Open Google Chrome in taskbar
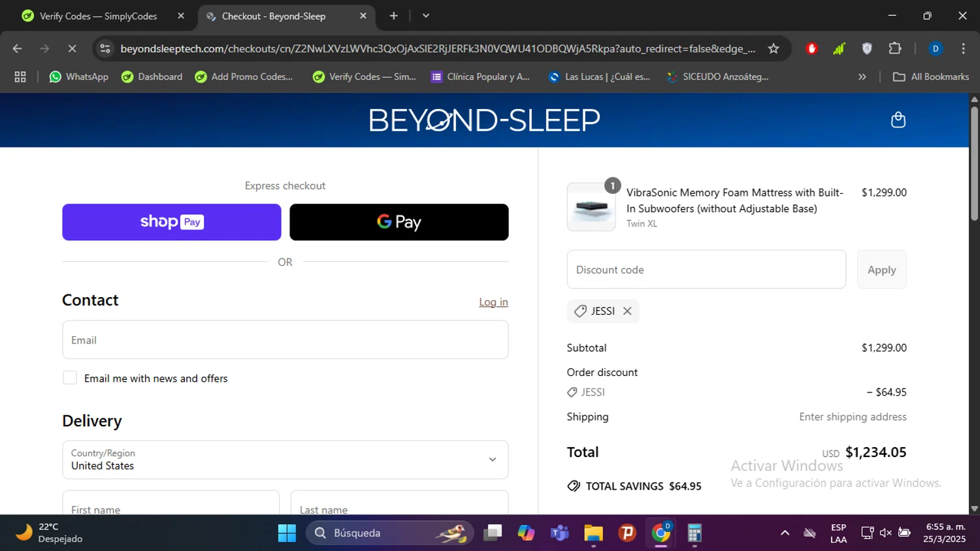This screenshot has width=980, height=551. coord(661,533)
